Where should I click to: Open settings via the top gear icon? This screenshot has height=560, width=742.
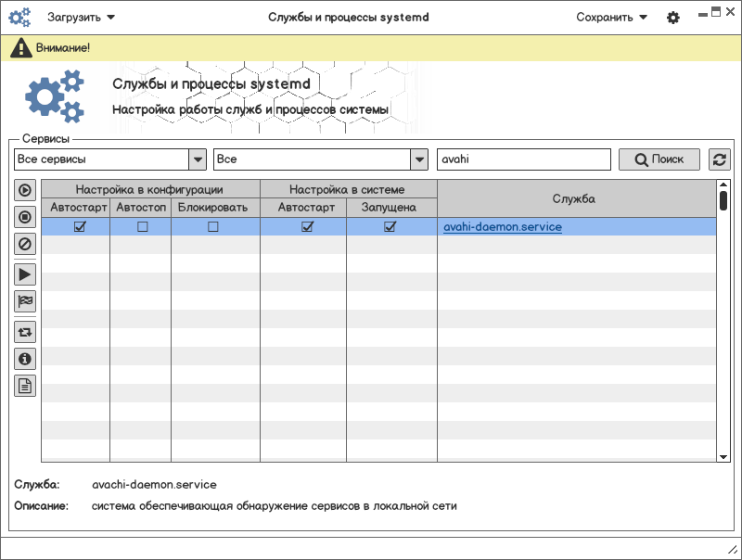coord(673,18)
